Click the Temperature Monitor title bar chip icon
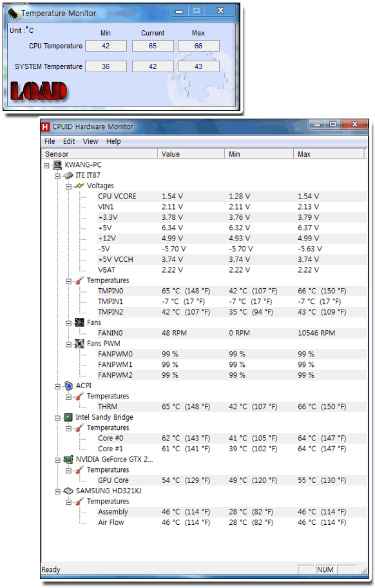This screenshot has width=375, height=588. (13, 14)
